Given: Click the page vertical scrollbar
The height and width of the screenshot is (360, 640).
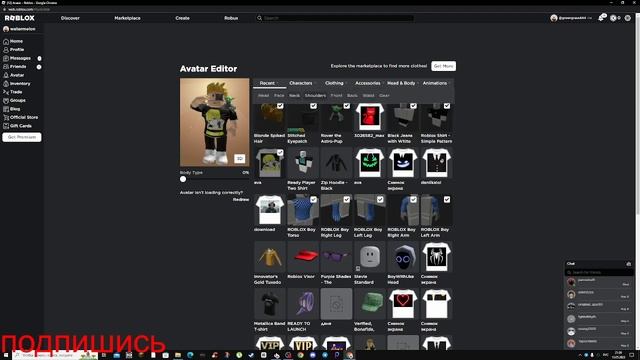Looking at the screenshot, I should [x=637, y=180].
